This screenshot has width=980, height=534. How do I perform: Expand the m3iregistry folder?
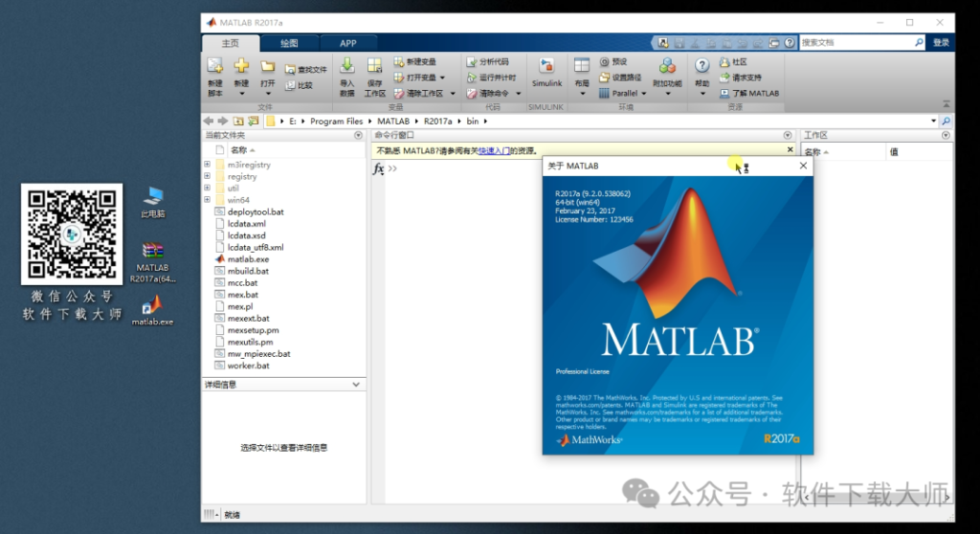(207, 165)
